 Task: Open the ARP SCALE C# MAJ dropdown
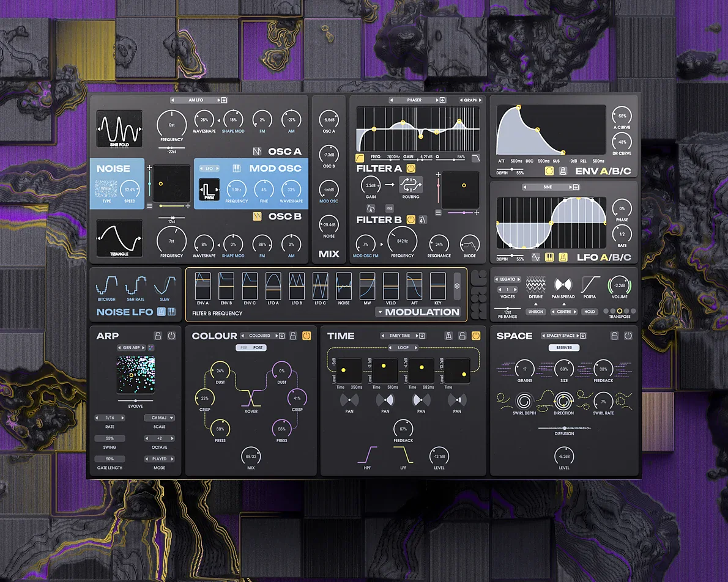pos(159,418)
